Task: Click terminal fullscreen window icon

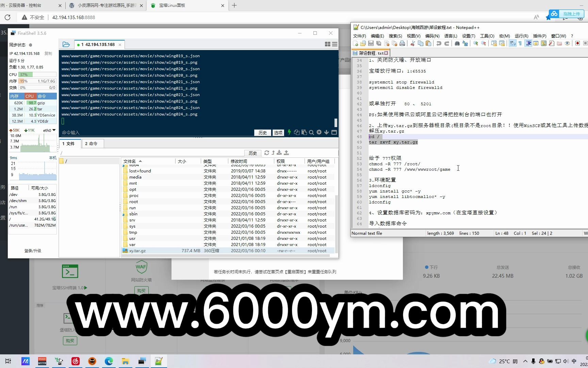Action: [334, 132]
